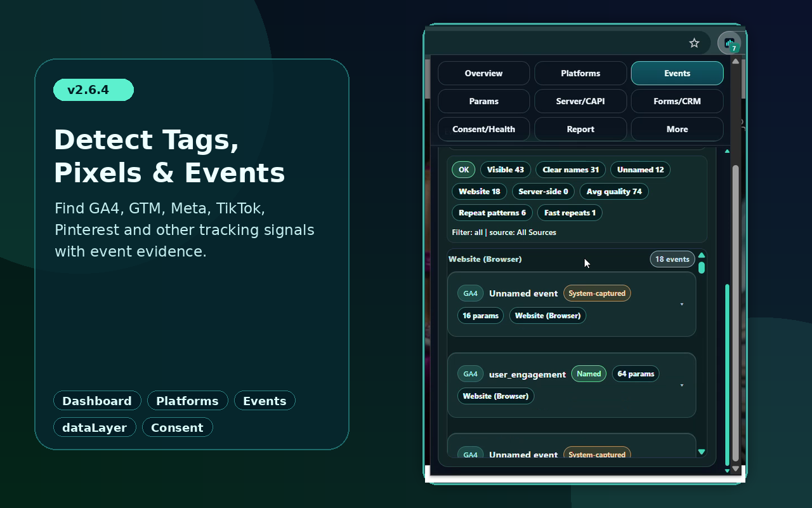The image size is (812, 508).
Task: Click the Avg quality 74 chip
Action: pos(614,191)
